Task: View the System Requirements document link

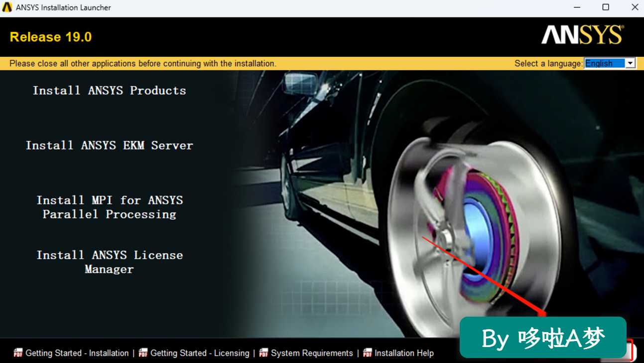Action: 312,353
